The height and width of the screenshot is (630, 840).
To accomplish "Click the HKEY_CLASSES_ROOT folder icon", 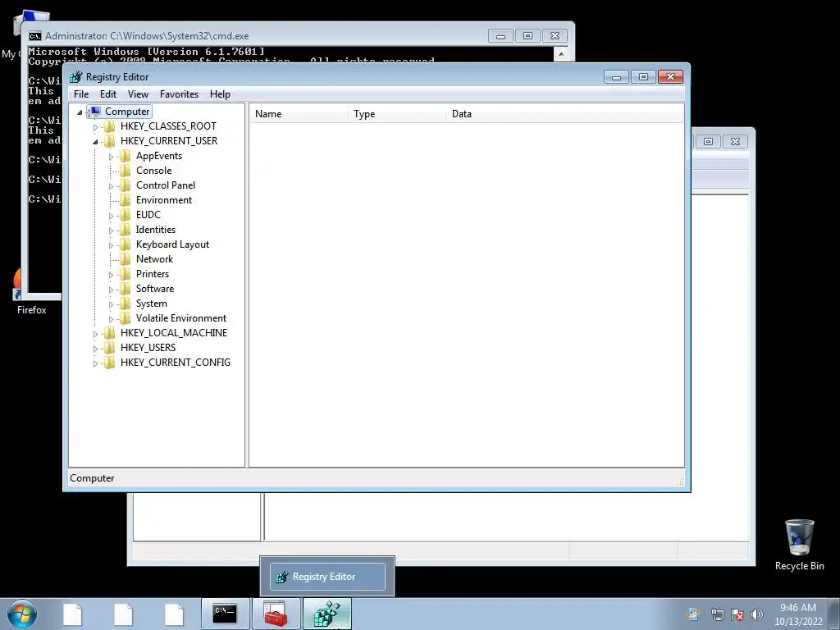I will click(109, 126).
